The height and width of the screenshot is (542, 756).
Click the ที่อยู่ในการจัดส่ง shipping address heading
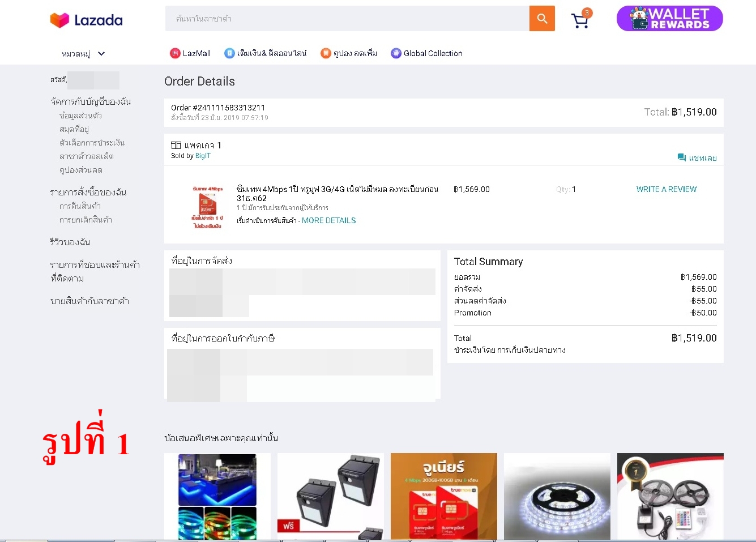[202, 261]
